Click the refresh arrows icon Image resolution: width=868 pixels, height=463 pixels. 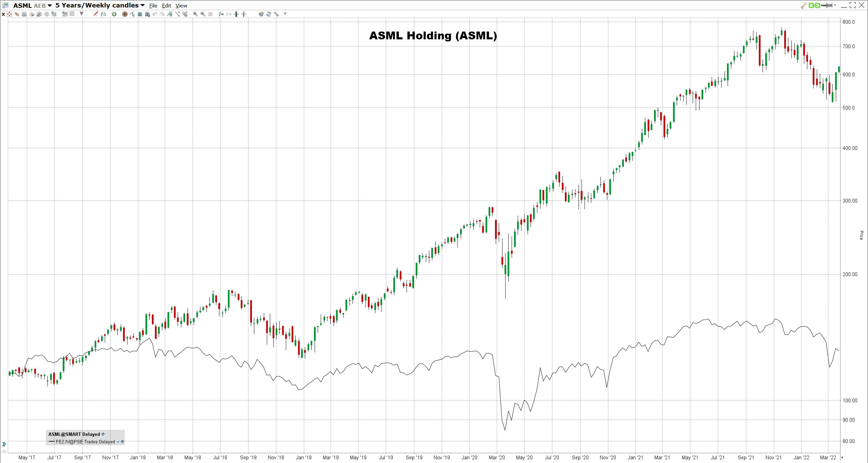[x=269, y=14]
